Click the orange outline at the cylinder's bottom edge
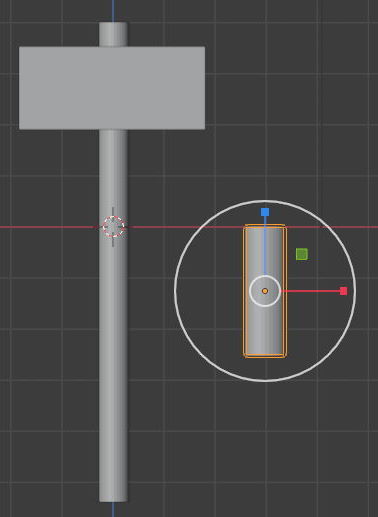 (265, 356)
